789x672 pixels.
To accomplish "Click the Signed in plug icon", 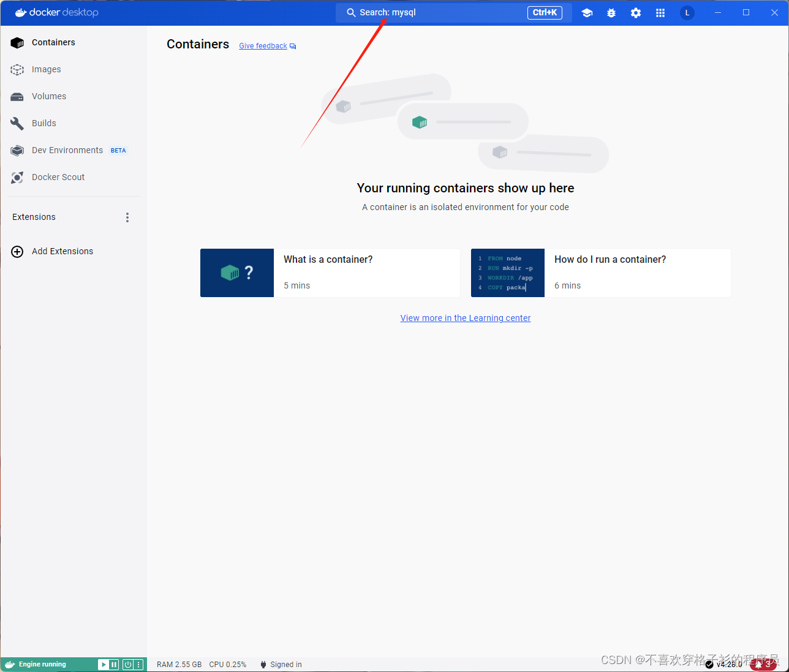I will tap(263, 665).
